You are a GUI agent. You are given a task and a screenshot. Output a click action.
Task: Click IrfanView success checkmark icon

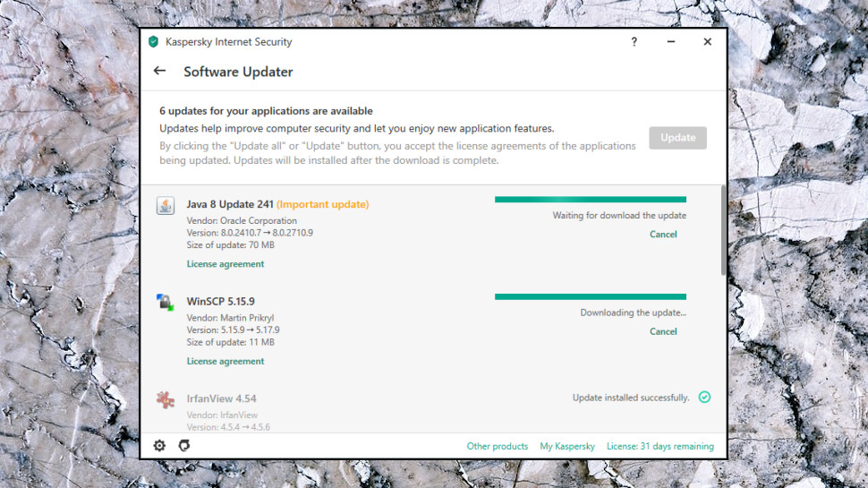[704, 398]
